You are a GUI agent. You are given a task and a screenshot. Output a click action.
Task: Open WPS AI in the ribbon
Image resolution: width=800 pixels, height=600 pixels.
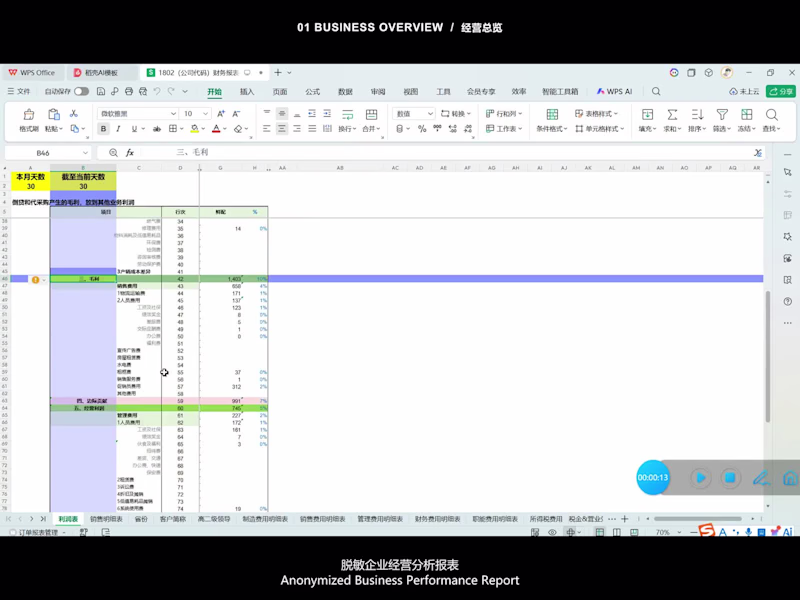[x=614, y=91]
